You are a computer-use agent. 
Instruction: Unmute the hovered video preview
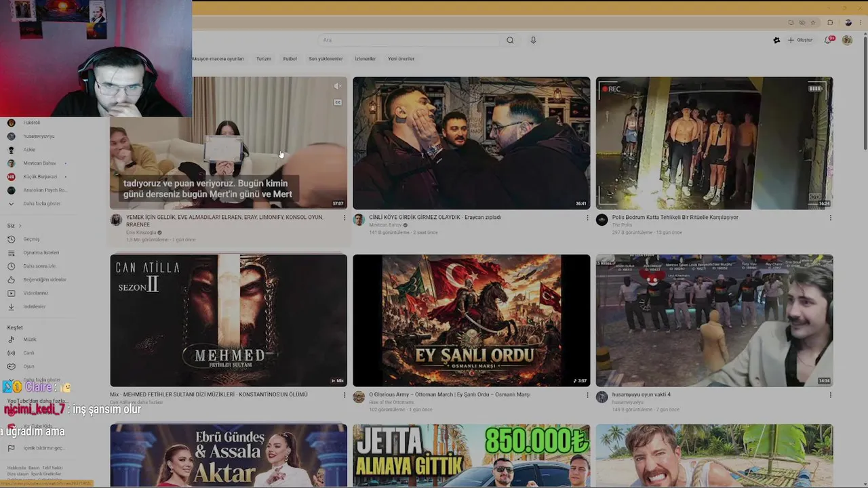point(338,86)
